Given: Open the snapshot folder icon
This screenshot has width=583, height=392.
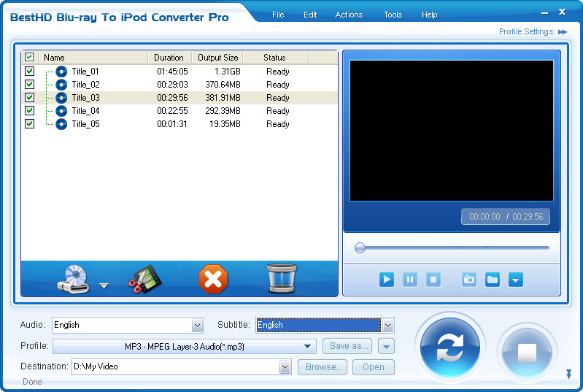Looking at the screenshot, I should [493, 280].
